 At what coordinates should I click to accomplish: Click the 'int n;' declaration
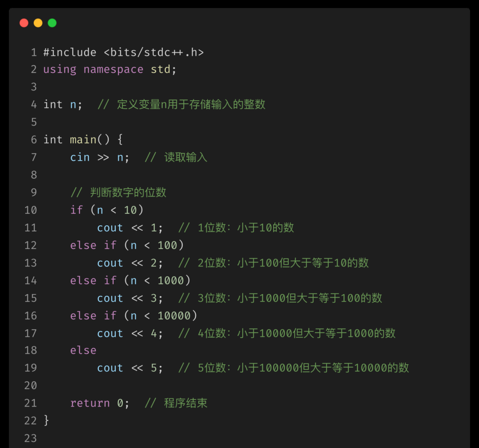point(63,105)
